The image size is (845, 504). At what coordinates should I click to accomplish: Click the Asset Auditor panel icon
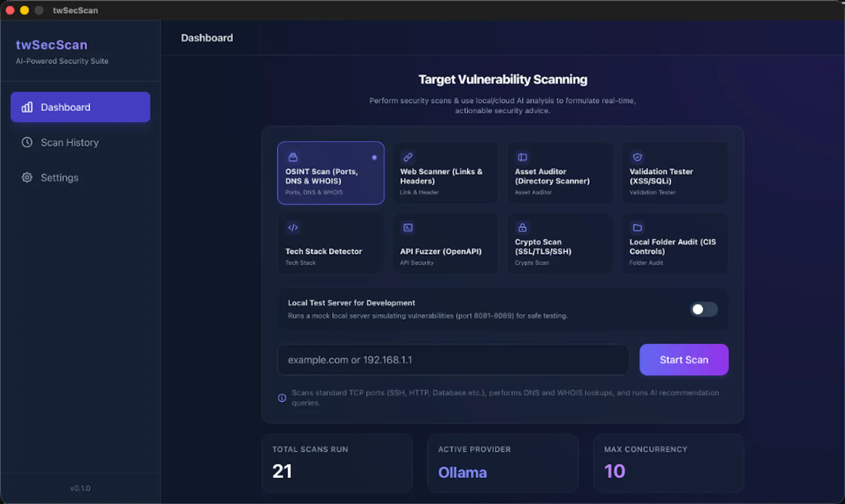(522, 157)
